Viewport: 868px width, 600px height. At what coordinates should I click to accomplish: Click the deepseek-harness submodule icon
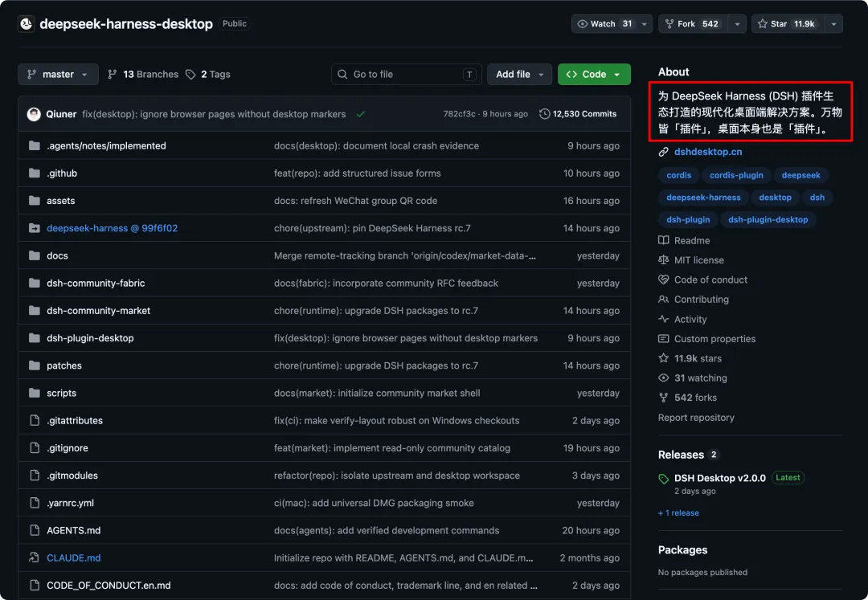tap(35, 228)
